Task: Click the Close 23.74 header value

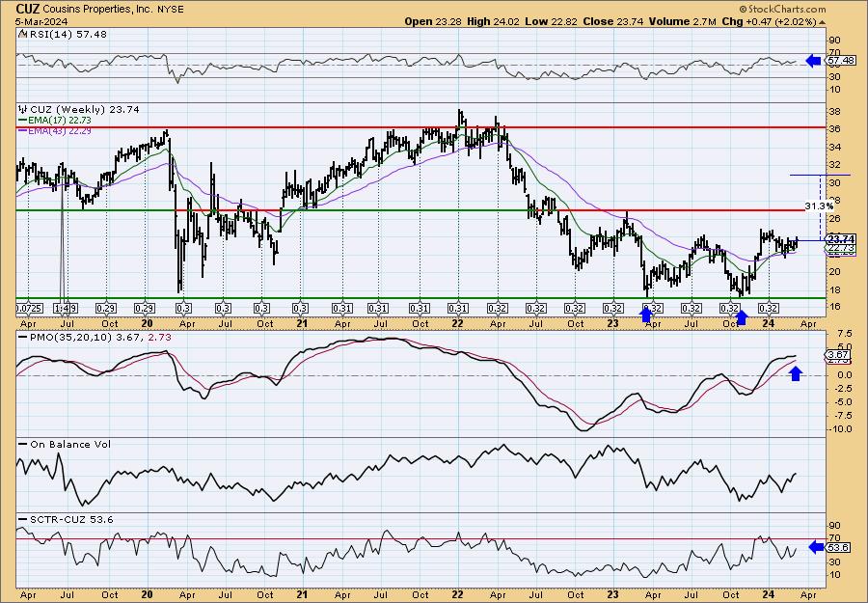Action: [x=613, y=21]
